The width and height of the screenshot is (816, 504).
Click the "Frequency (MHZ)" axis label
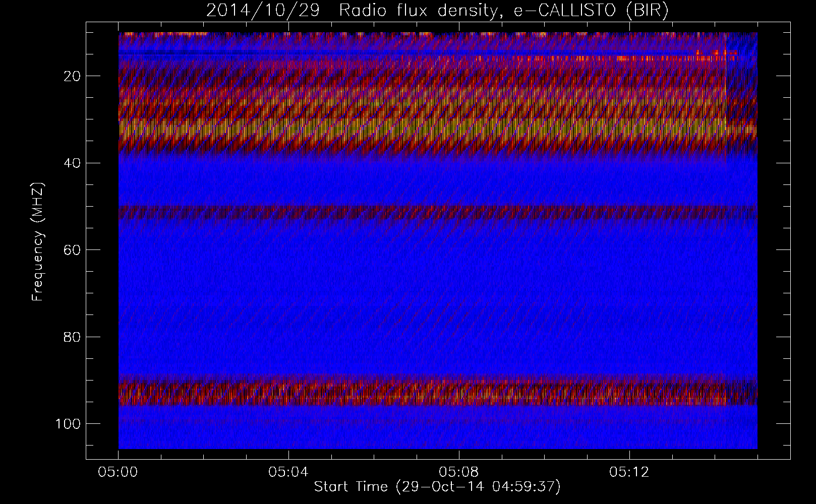(38, 242)
